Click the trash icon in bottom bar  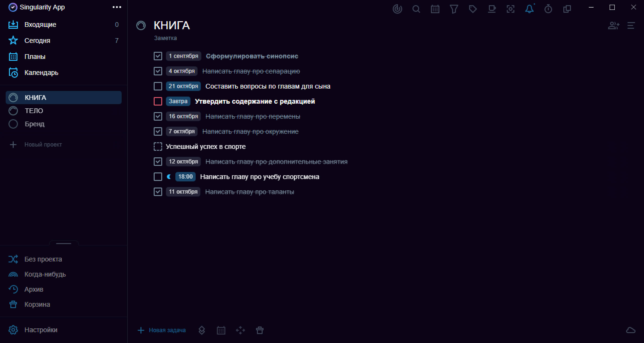click(x=260, y=330)
